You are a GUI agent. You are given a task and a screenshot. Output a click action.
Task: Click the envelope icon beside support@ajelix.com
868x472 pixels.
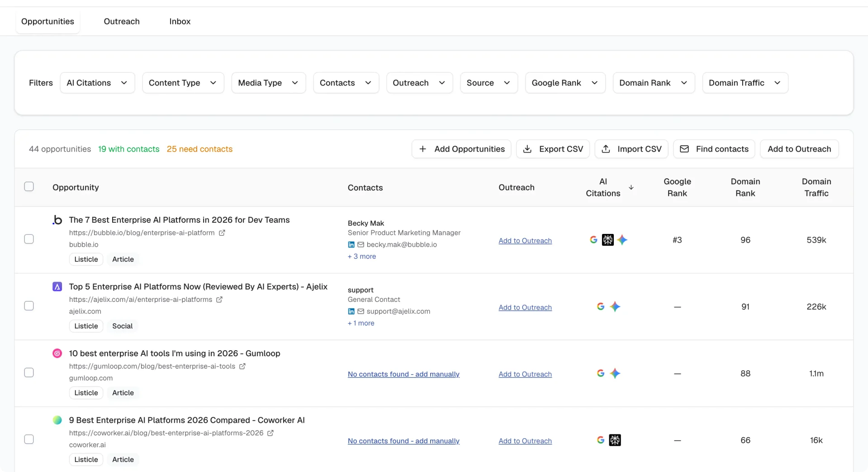pos(361,311)
